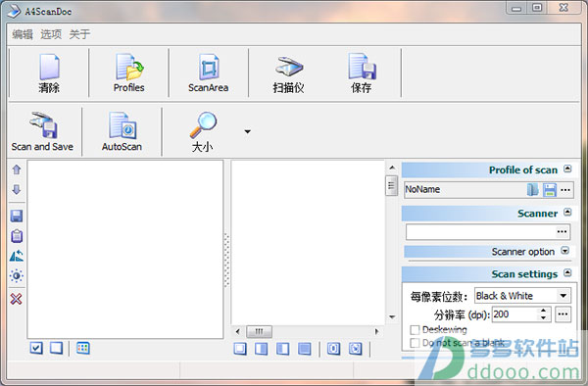Screen dimensions: 588x386
Task: Enable the Deskewing checkbox
Action: click(415, 330)
